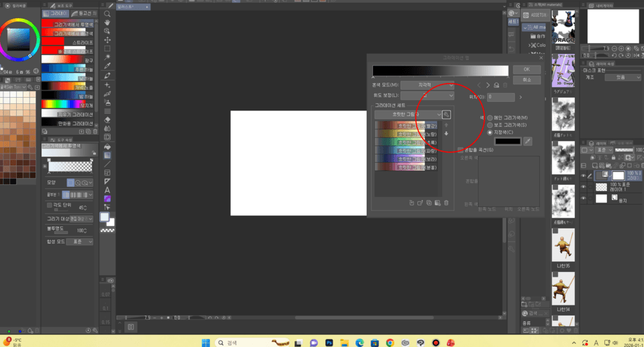Select the Hand move-view tool
Viewport: 644px width, 347px height.
tap(107, 22)
